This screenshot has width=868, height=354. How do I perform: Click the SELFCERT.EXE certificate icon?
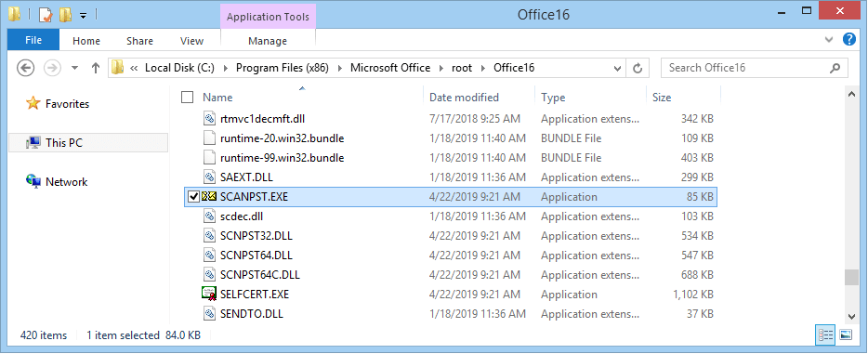[x=209, y=295]
